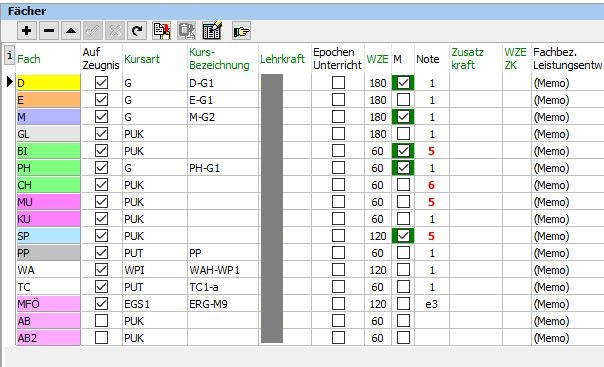
Task: Click the Kursart column header
Action: pos(142,59)
